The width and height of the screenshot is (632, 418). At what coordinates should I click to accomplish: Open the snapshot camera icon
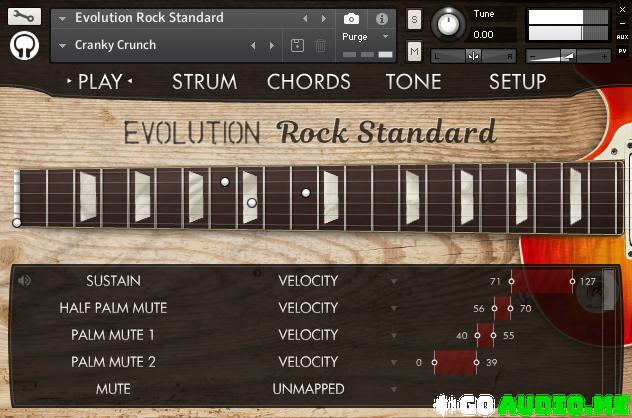[352, 19]
